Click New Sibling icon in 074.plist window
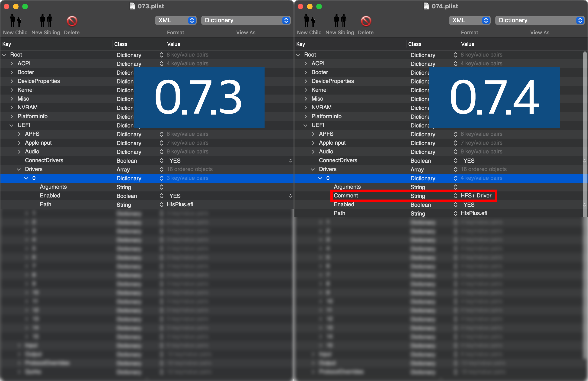The width and height of the screenshot is (588, 381). 340,21
